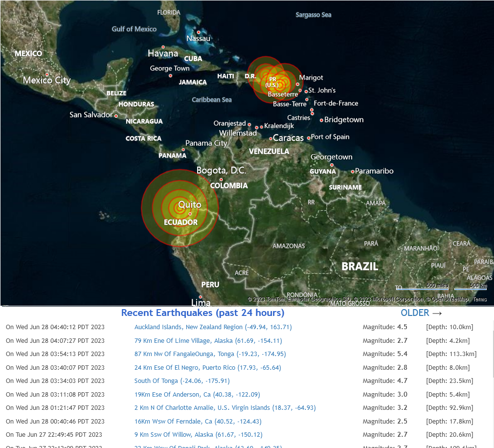Open 16Km Wsw Of Ferndale, Ca link
Viewport: 494px width, 448px height.
[198, 421]
